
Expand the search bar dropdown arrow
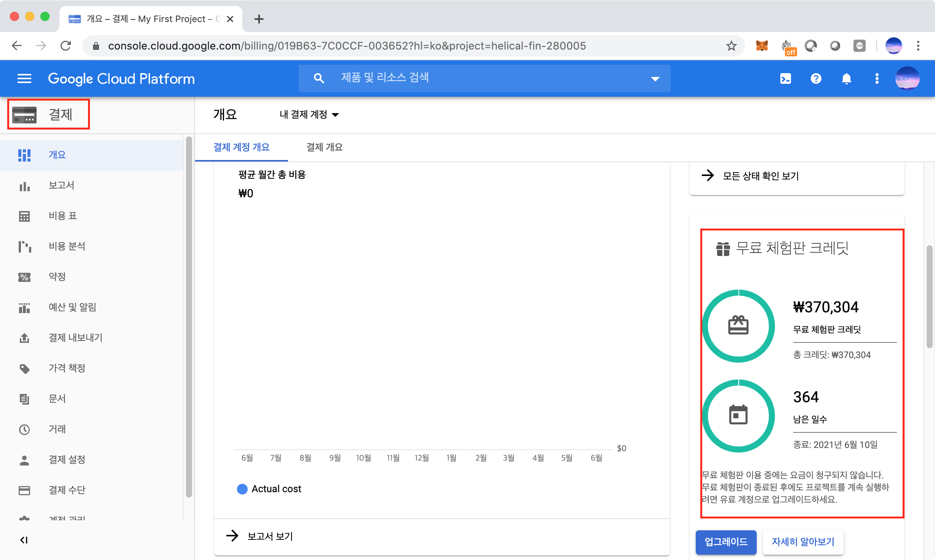coord(655,79)
